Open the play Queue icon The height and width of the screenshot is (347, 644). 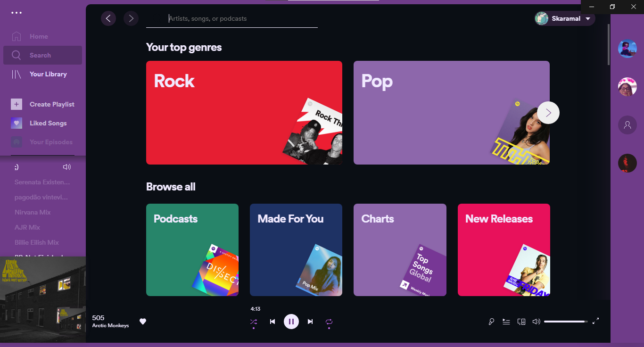(506, 322)
